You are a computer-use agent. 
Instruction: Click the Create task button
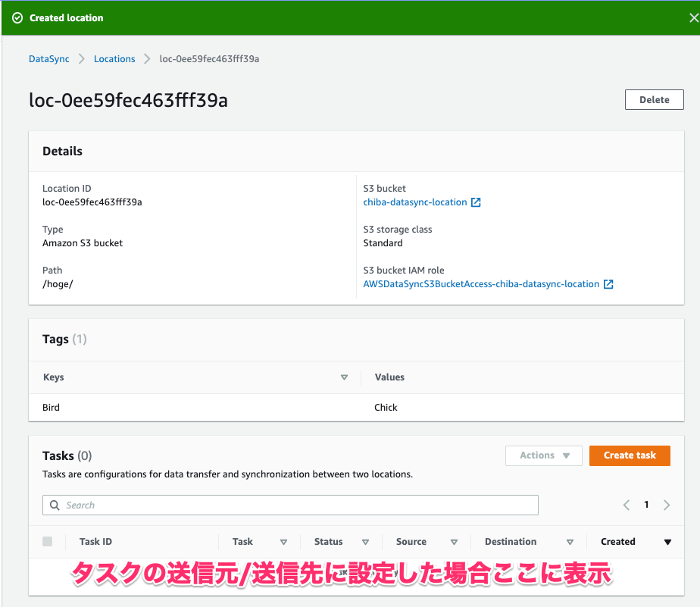(x=630, y=455)
